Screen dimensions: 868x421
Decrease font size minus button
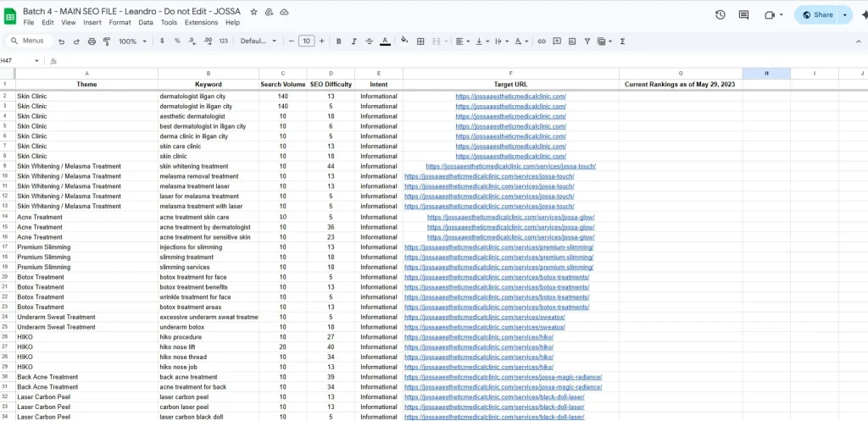coord(292,41)
